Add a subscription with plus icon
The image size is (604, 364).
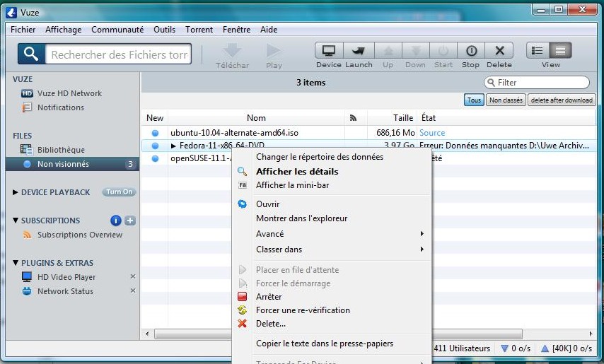tap(130, 221)
